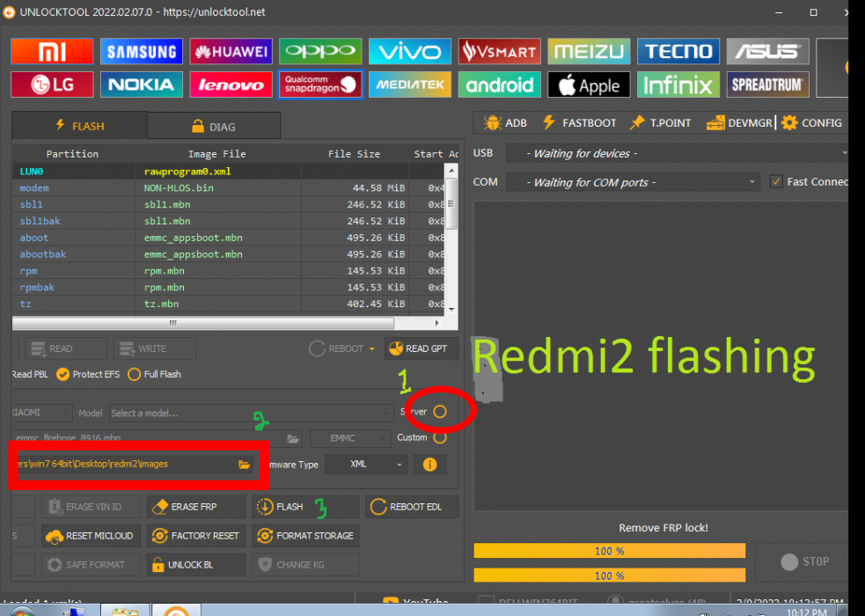Click the READ GPT button
Viewport: 865px width, 616px height.
(422, 348)
